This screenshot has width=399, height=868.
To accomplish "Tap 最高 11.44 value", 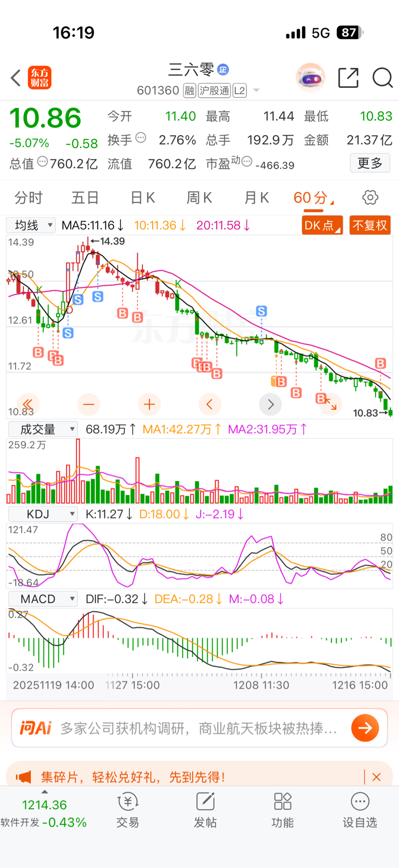I will click(x=278, y=116).
